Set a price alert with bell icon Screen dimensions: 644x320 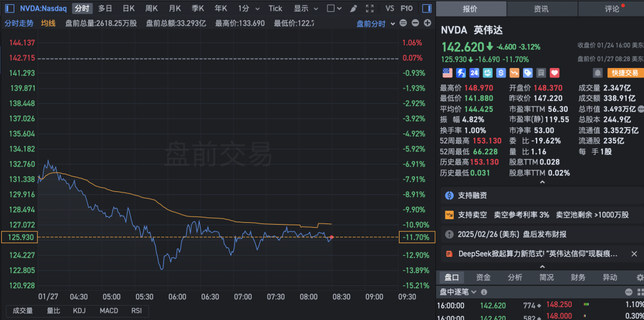pos(597,73)
